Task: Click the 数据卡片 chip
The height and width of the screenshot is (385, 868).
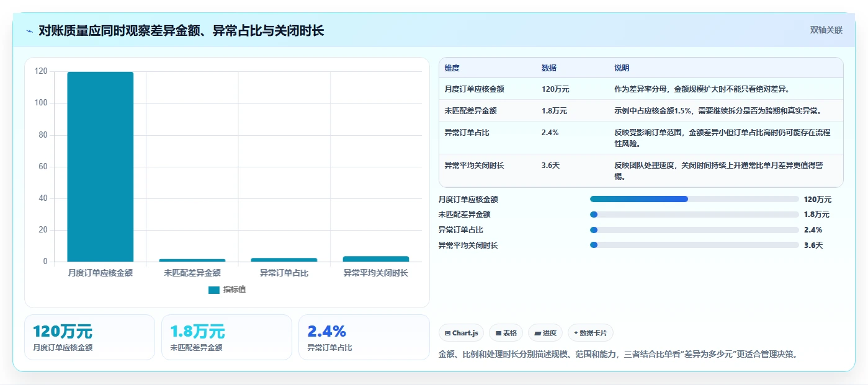Action: (x=590, y=333)
